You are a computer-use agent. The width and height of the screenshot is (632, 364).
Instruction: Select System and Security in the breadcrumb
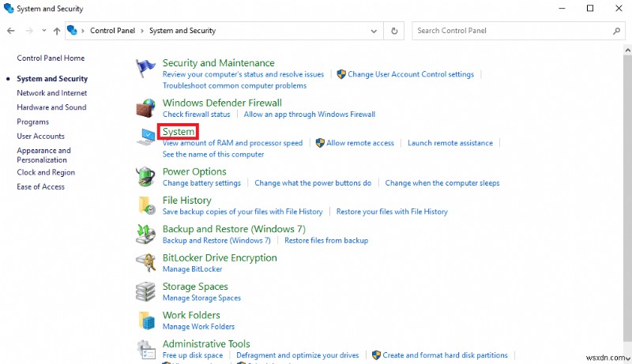pos(182,31)
